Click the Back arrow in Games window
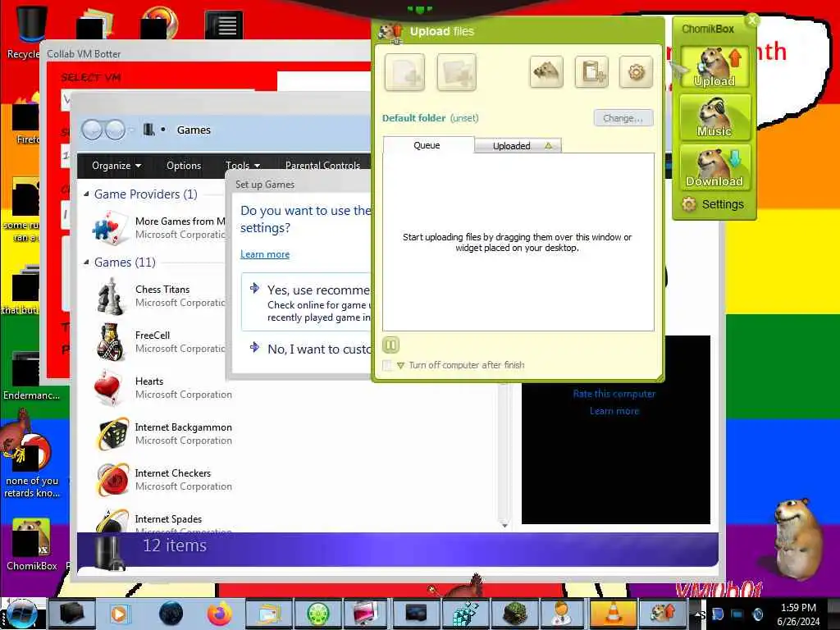Viewport: 840px width, 630px height. [92, 130]
